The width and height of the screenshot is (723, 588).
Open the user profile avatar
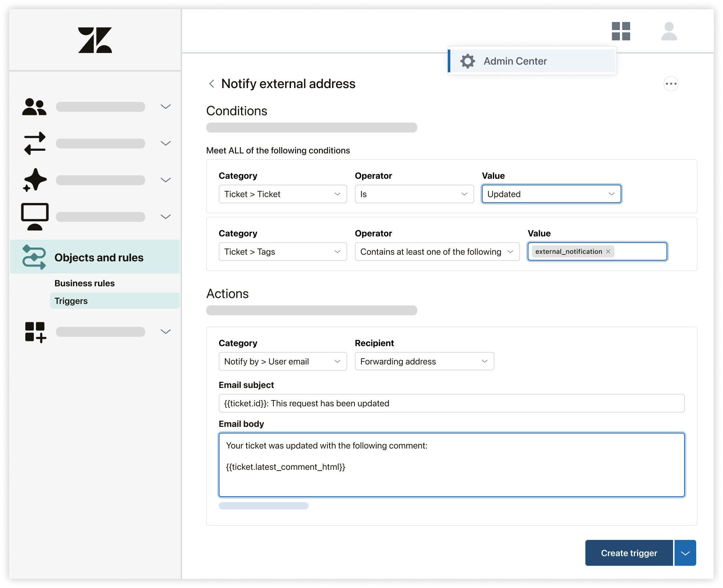tap(669, 31)
